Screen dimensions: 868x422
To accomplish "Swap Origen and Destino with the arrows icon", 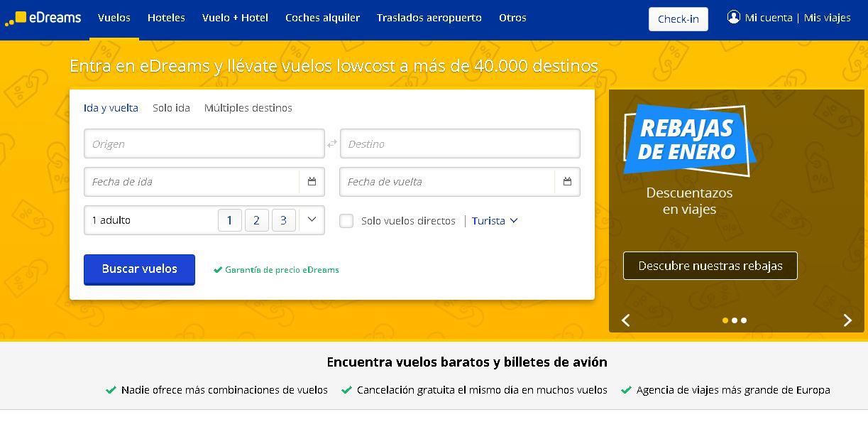I will pyautogui.click(x=331, y=143).
